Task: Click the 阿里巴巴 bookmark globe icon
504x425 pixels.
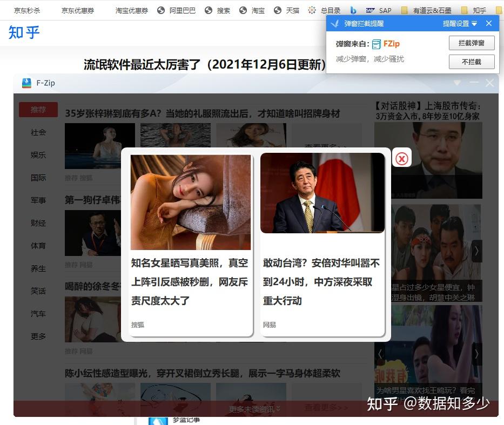Action: pos(161,11)
